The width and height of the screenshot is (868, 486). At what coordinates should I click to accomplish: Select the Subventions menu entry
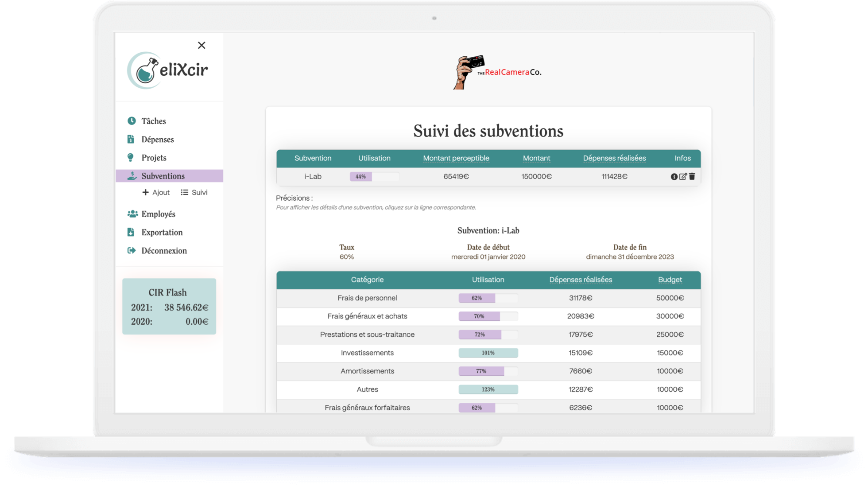[x=163, y=176]
